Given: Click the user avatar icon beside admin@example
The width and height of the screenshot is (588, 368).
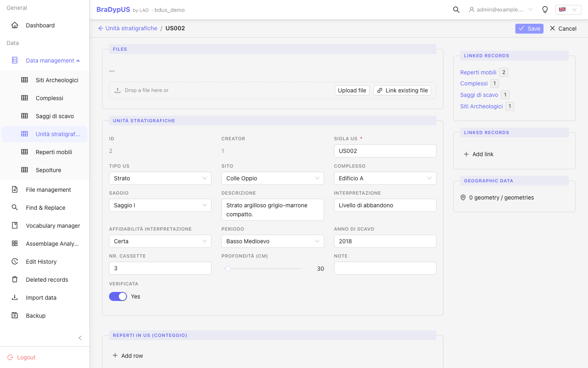Looking at the screenshot, I should pos(472,9).
